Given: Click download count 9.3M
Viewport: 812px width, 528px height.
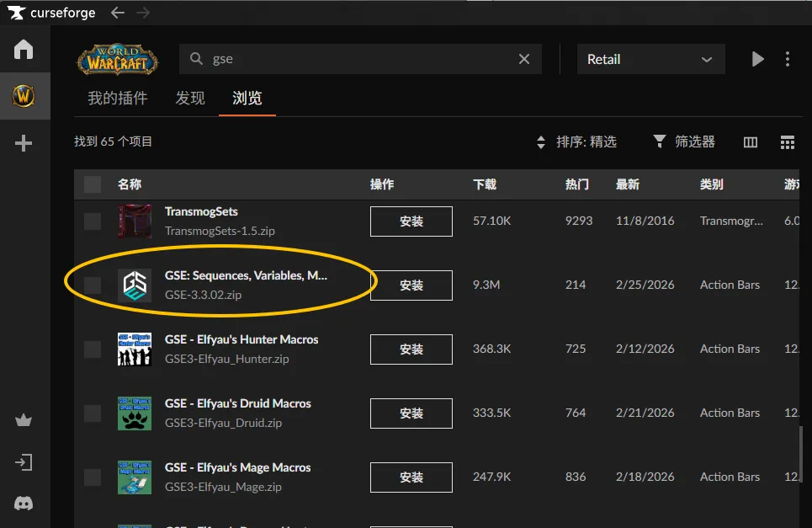Looking at the screenshot, I should click(487, 285).
